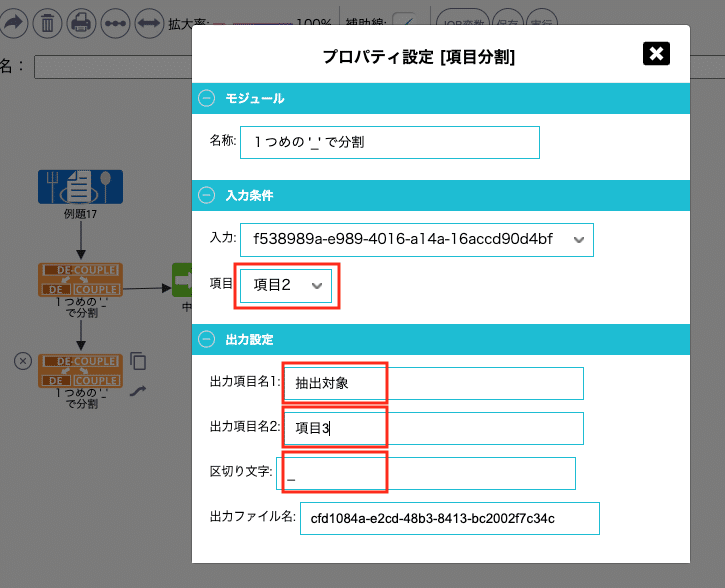Click the horizontal double-arrow fit-width icon
Image resolution: width=725 pixels, height=588 pixels.
(x=149, y=23)
